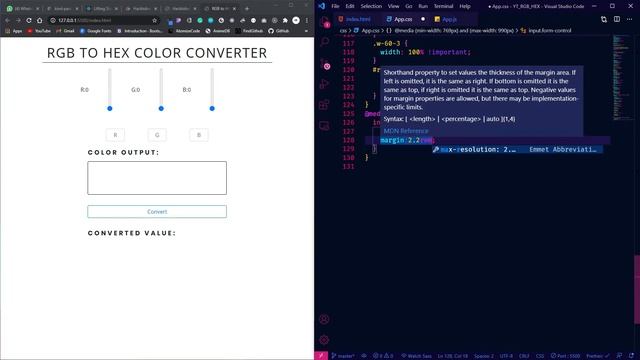Open the Edit menu in VS Code

point(350,6)
